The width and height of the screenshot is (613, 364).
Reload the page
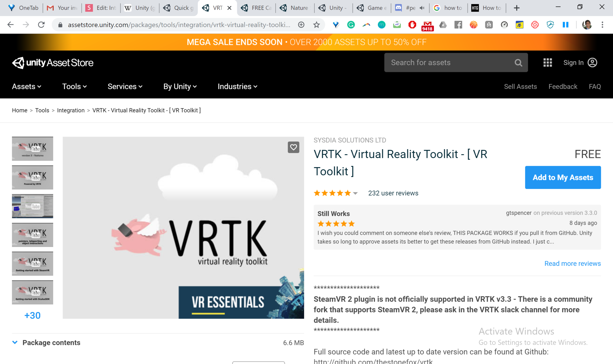pyautogui.click(x=41, y=25)
